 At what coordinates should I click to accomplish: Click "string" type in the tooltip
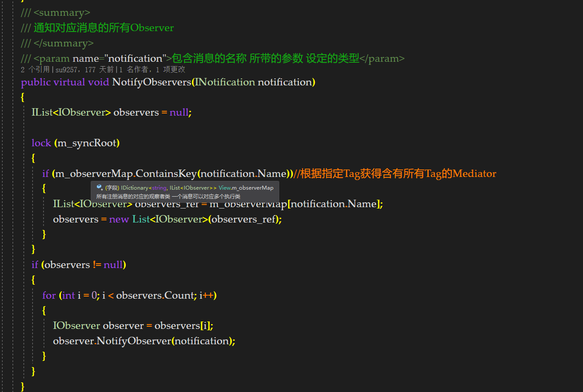pos(159,187)
